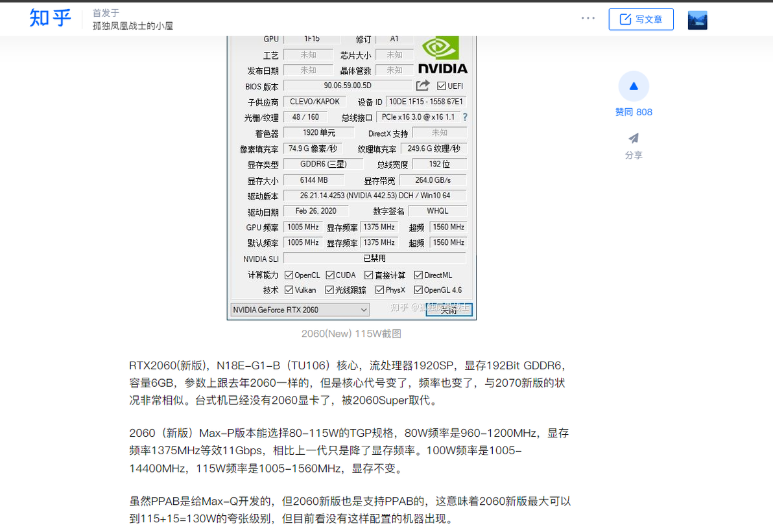The image size is (773, 532).
Task: Click the NVIDIA logo in GPU-Z
Action: [443, 55]
